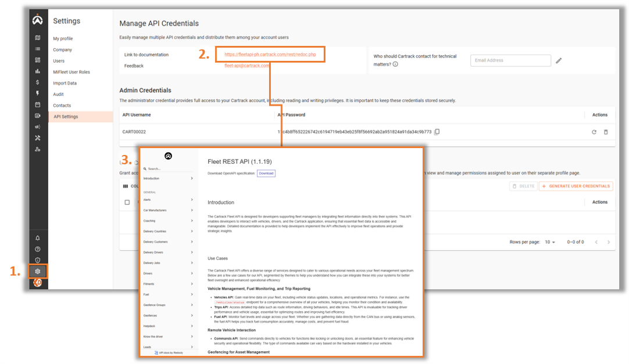Click the Cartrack logo in API docs

[169, 156]
